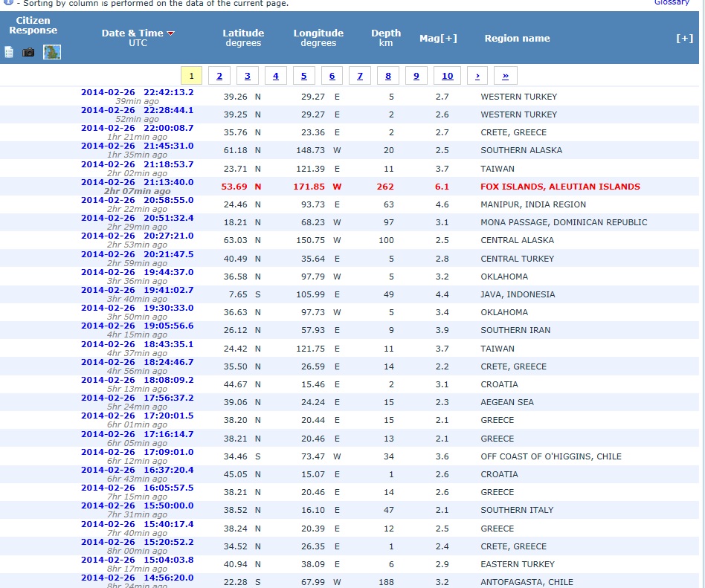Click ANTOFAGASTA, CHILE region name

coord(527,582)
